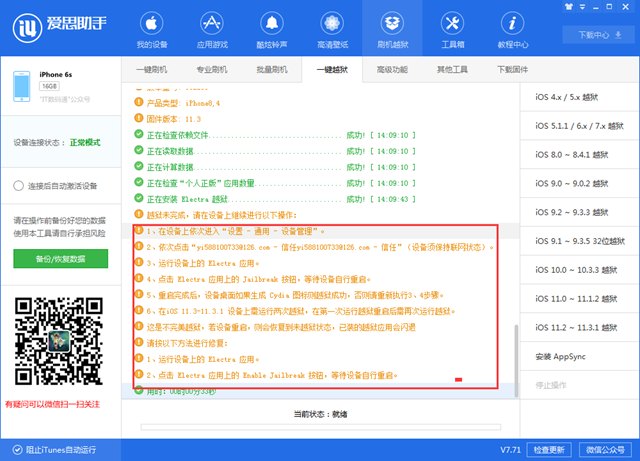
Task: Switch to the 下载固件 tab
Action: (513, 69)
